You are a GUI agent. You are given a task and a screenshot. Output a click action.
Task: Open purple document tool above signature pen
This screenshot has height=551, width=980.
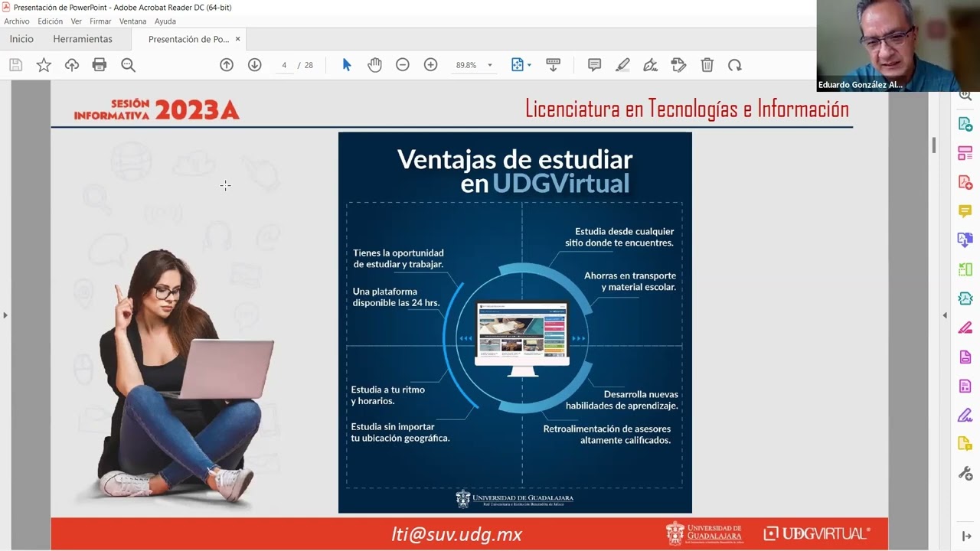[965, 386]
